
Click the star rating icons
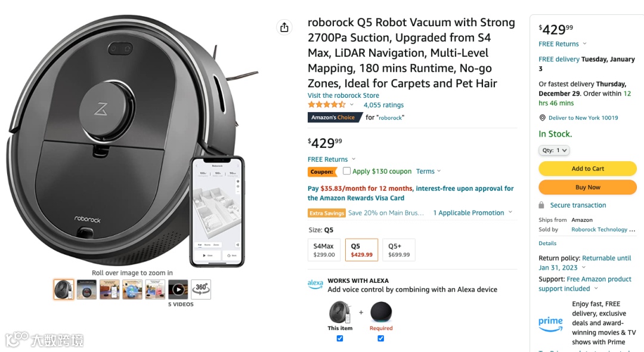pos(326,105)
